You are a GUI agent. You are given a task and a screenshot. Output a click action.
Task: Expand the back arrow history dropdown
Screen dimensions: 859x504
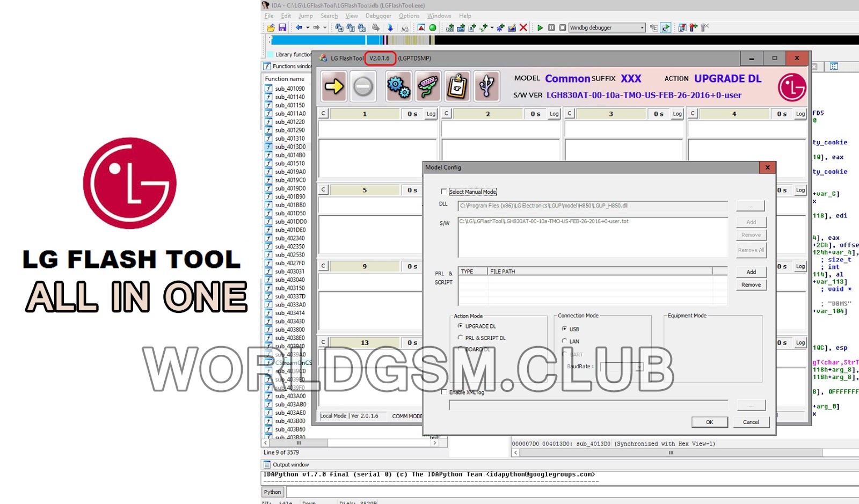(x=308, y=27)
